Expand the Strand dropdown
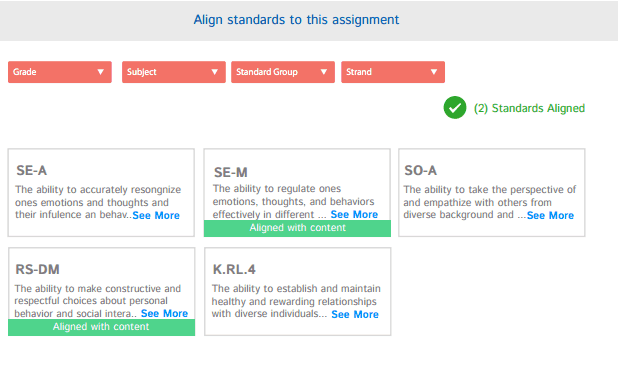Viewport: 618px width, 375px height. pyautogui.click(x=393, y=72)
